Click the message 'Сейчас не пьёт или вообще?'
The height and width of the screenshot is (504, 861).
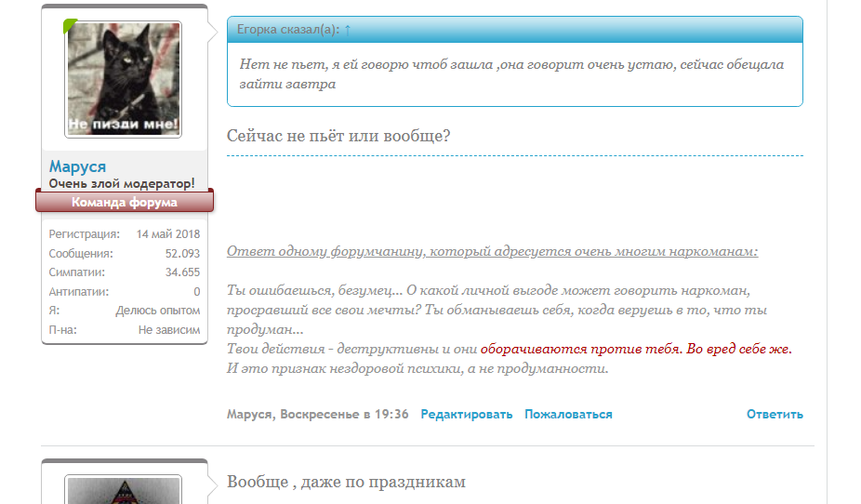(x=338, y=136)
